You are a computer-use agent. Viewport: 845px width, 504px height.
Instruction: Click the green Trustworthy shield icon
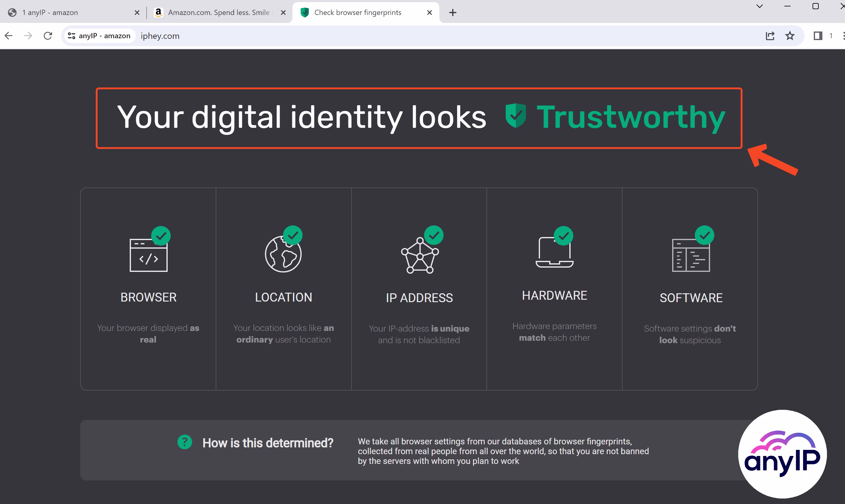pos(516,116)
